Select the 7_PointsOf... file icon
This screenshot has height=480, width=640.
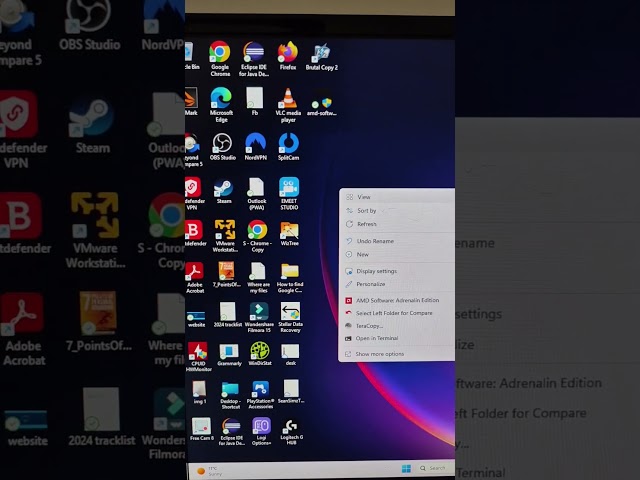(226, 275)
